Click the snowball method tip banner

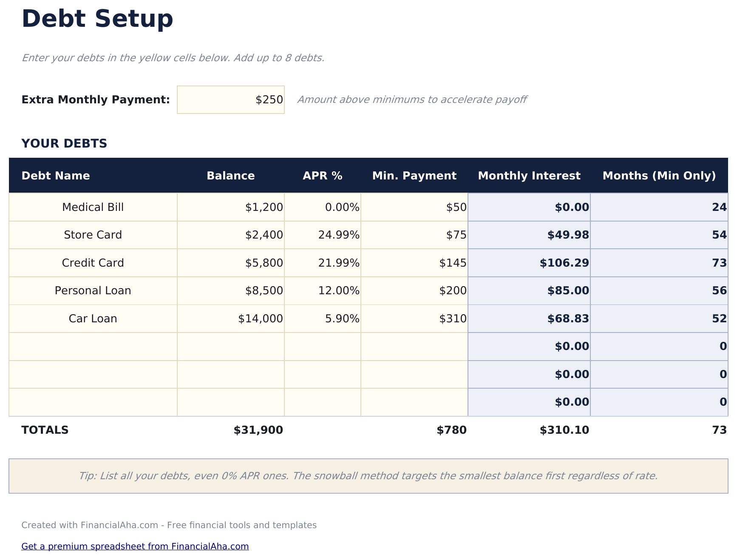368,476
